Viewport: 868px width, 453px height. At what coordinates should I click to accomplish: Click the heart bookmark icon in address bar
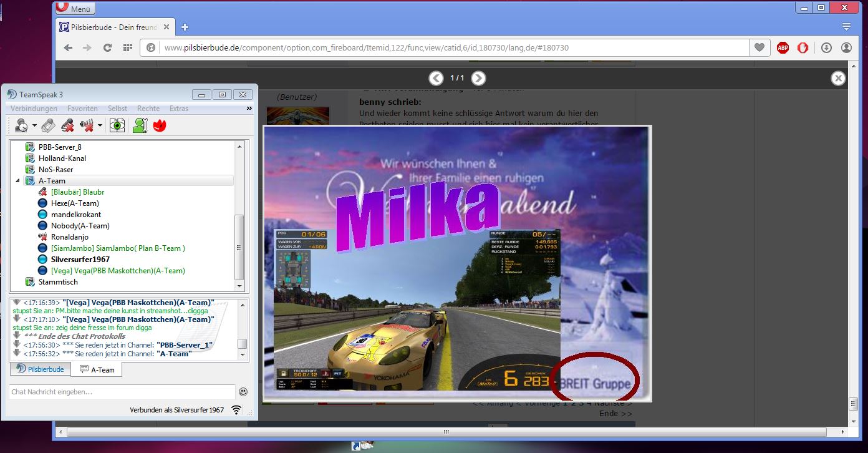(759, 48)
